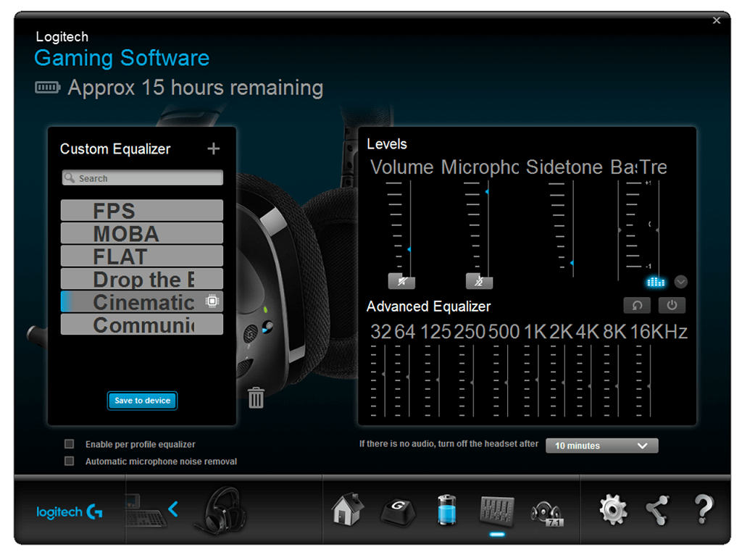Adjust the 250 Hz equalizer band slider

click(x=472, y=383)
